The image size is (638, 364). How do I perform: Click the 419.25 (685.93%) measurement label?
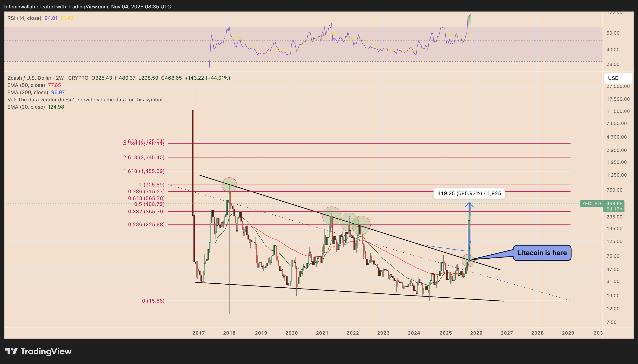coord(469,193)
